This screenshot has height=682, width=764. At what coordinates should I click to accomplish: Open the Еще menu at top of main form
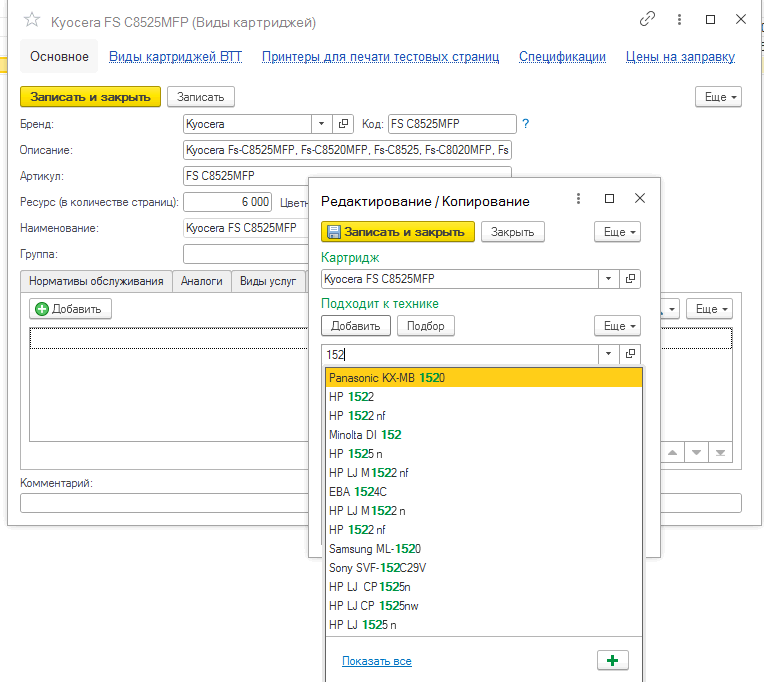[718, 97]
